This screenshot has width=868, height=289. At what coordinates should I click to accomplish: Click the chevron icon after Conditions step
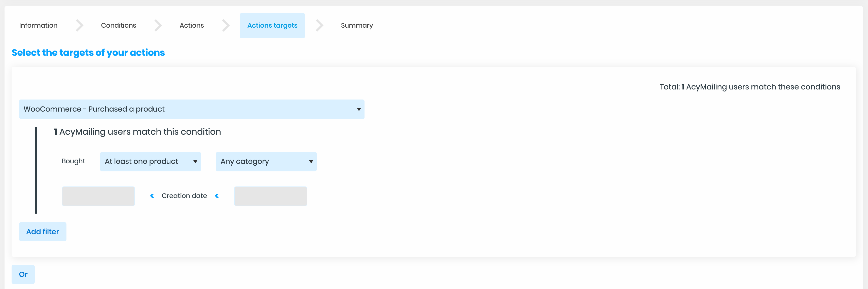pyautogui.click(x=158, y=26)
